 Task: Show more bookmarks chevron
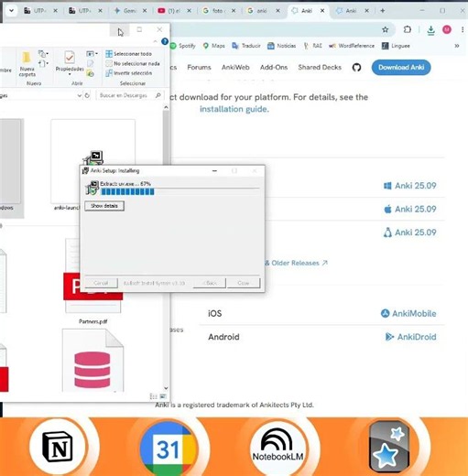(457, 46)
